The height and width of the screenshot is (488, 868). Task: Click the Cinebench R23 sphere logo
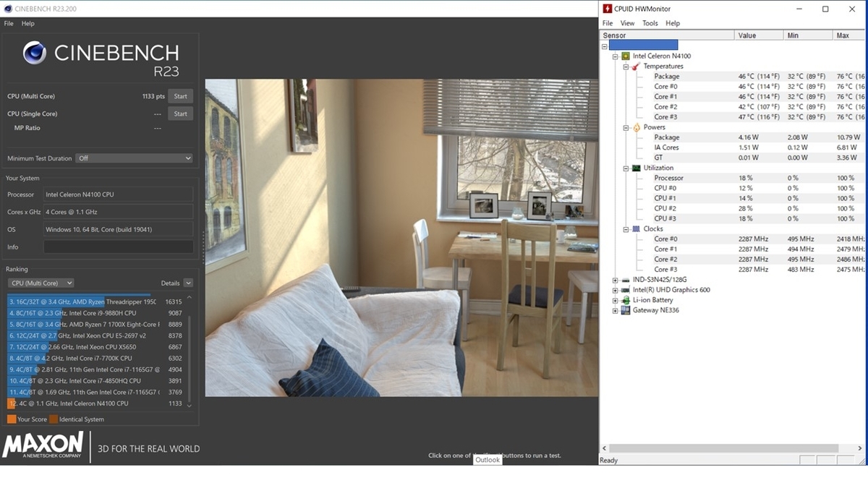click(35, 53)
